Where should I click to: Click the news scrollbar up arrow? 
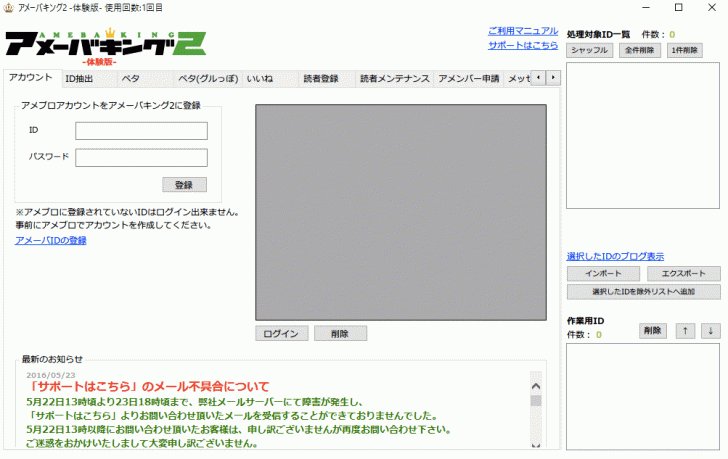535,384
